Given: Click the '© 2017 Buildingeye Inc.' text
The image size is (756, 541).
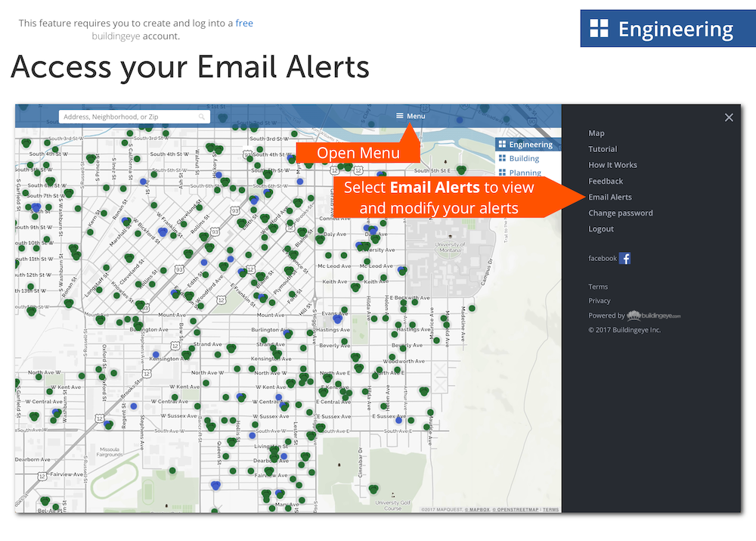Looking at the screenshot, I should point(624,330).
